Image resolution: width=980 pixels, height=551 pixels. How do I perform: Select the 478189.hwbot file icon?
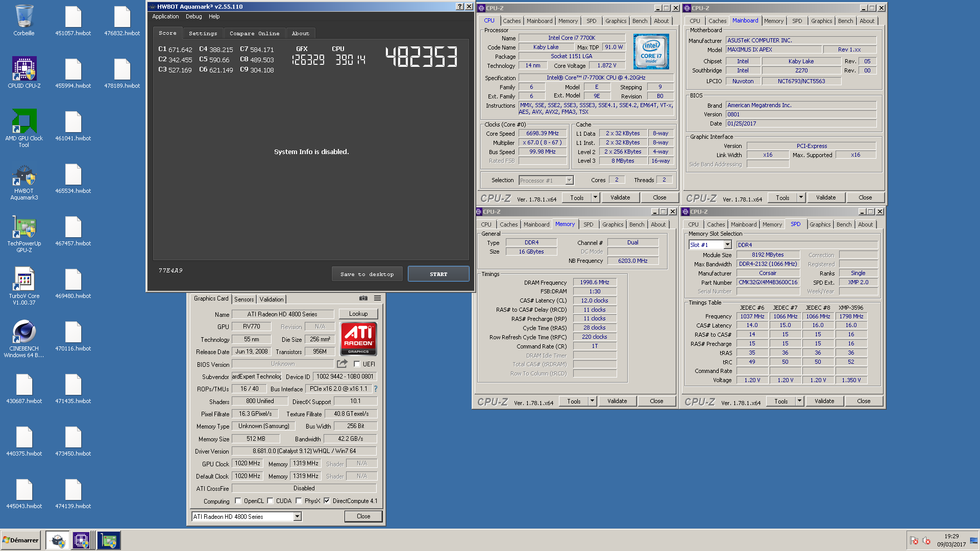122,73
